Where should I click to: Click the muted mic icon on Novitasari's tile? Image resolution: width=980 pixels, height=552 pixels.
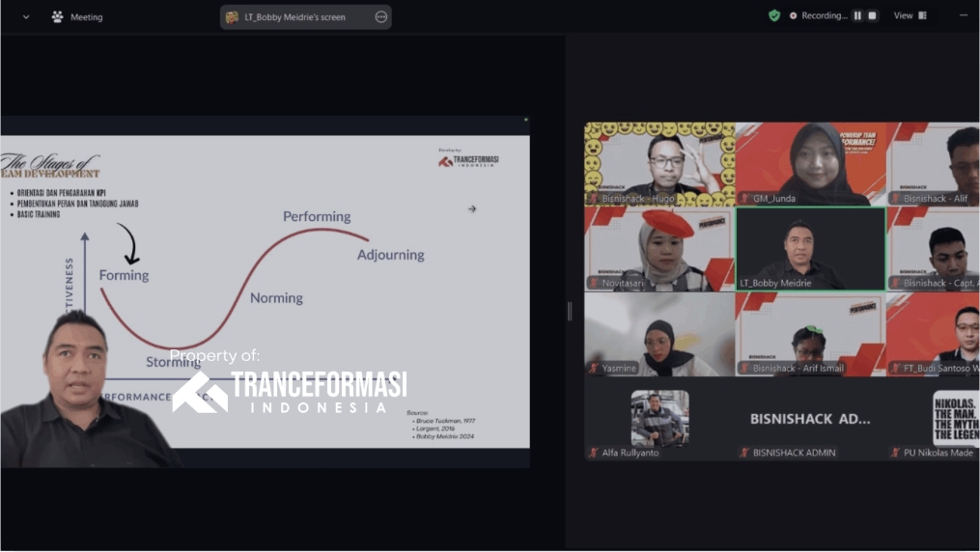593,283
